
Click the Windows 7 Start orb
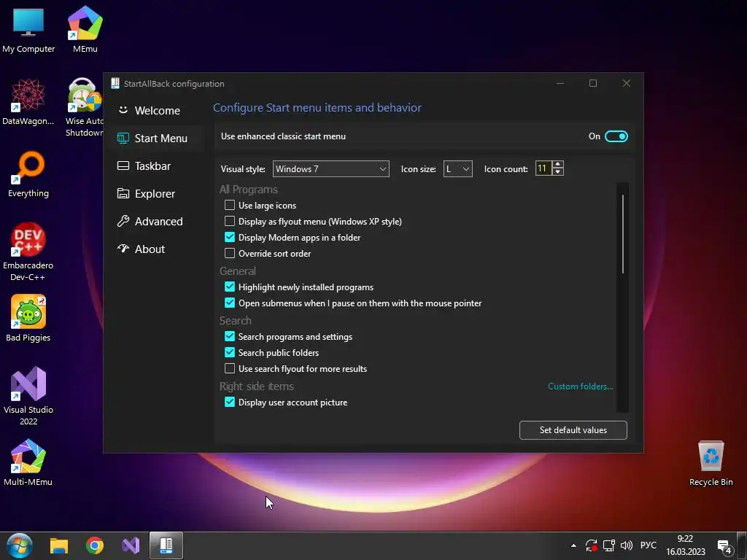click(x=20, y=545)
